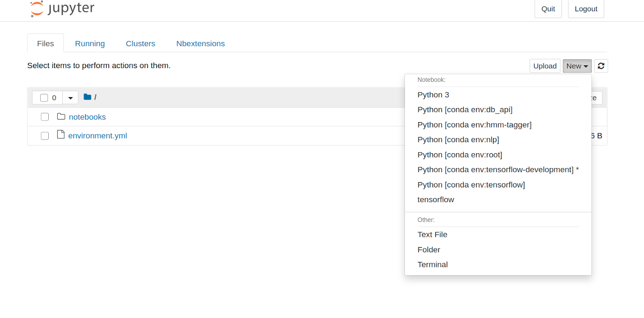Collapse the New dropdown button
Viewport: 644px width, 318px height.
(x=577, y=66)
